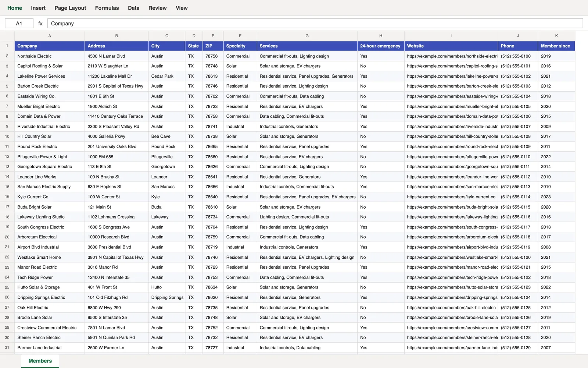
Task: Click member since year 2023 cell
Action: coord(556,197)
